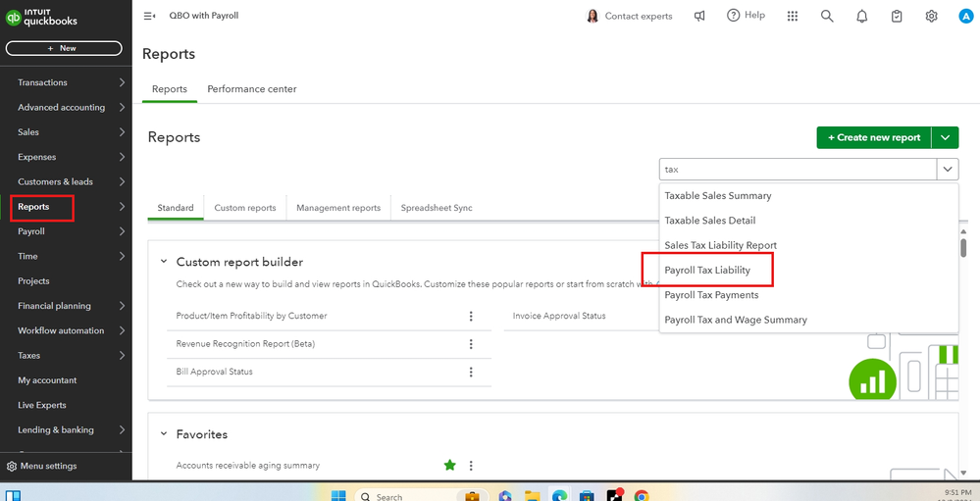Switch to the Performance center tab
Screen dimensions: 980x501
point(252,88)
